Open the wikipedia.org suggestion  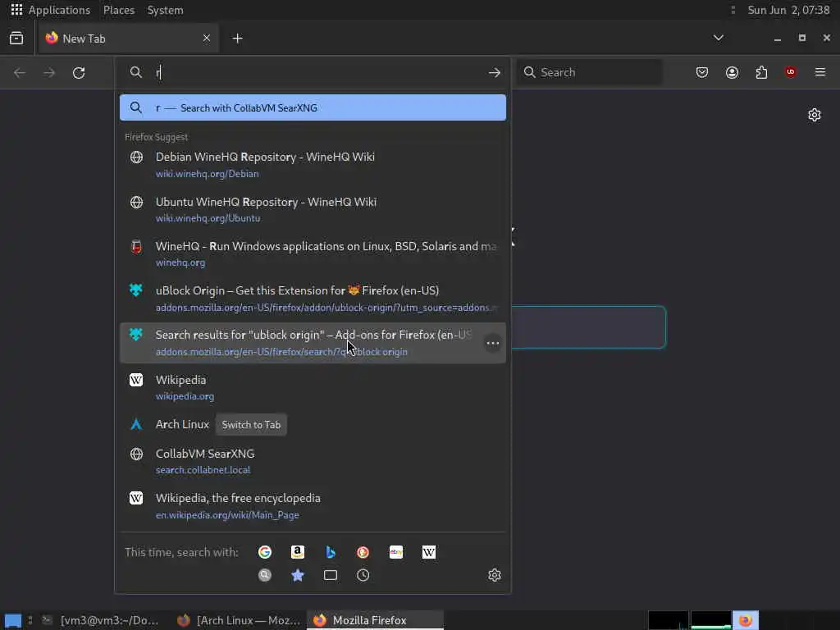click(x=313, y=387)
